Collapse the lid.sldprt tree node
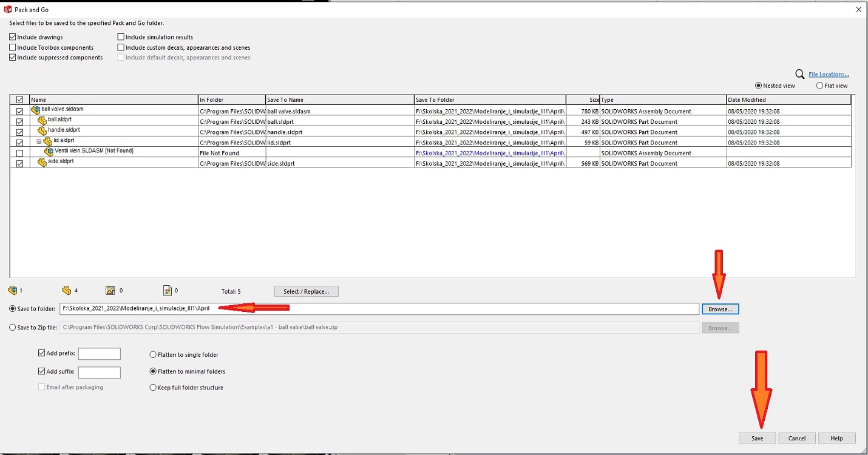The width and height of the screenshot is (868, 455). pyautogui.click(x=39, y=141)
